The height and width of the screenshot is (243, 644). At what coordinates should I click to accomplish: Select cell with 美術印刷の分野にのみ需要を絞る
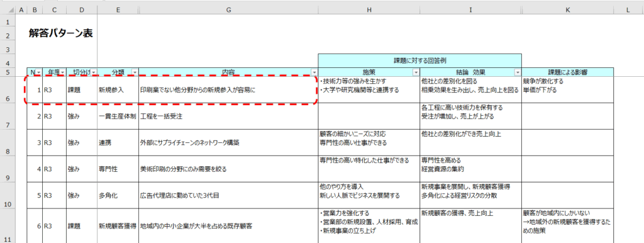tap(228, 169)
